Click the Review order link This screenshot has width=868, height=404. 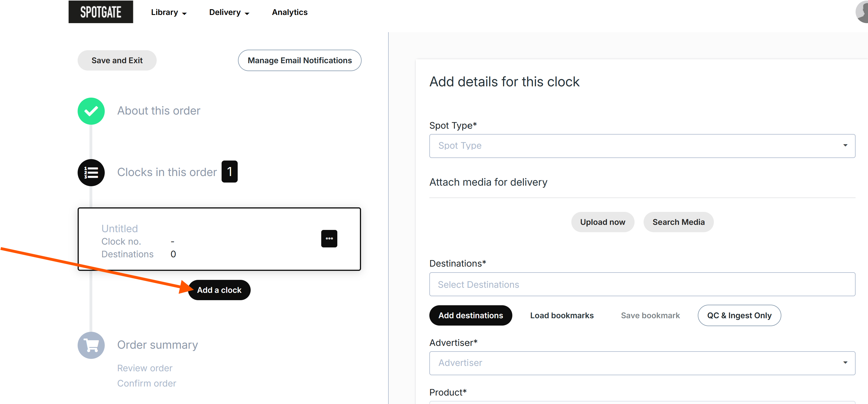point(145,368)
